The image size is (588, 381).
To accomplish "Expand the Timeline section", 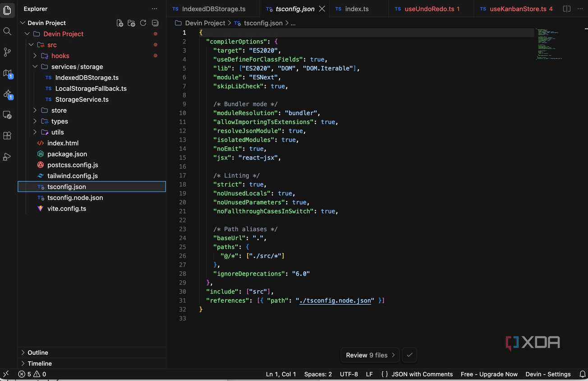I will click(92, 363).
